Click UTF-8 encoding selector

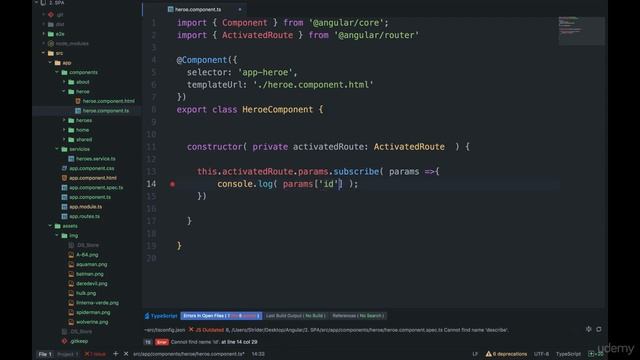(541, 354)
